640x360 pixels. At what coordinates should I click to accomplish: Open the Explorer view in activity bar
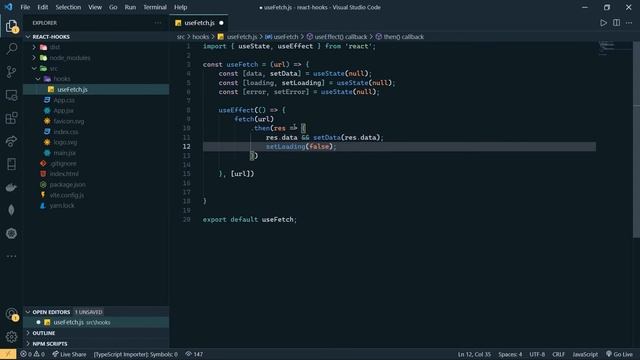point(11,26)
